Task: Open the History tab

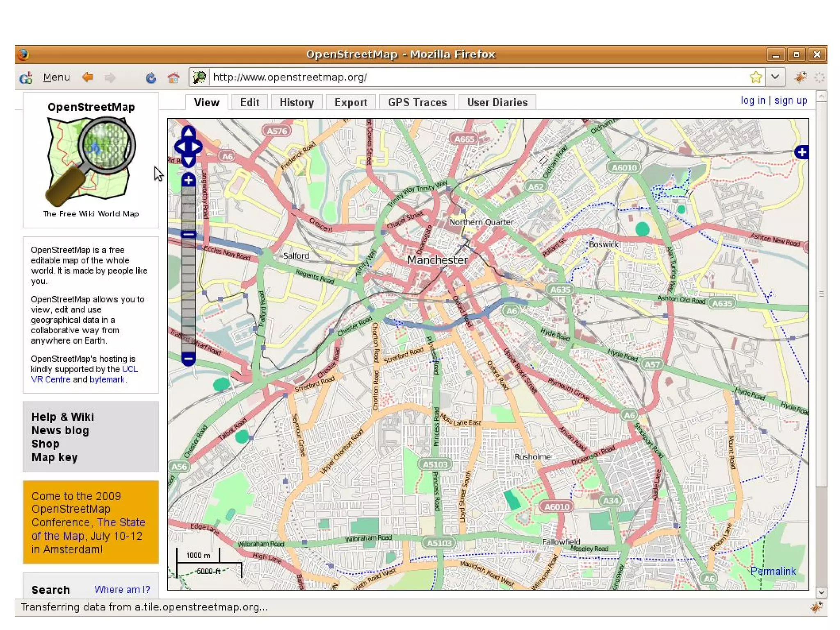Action: pyautogui.click(x=297, y=102)
